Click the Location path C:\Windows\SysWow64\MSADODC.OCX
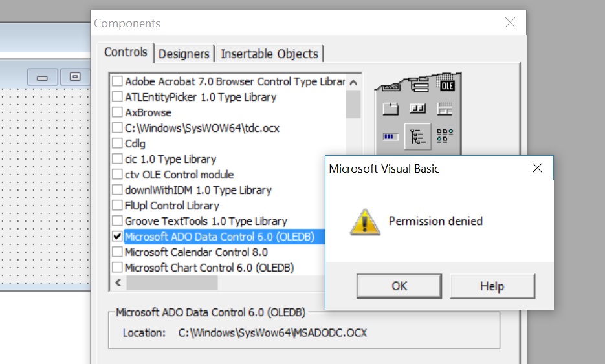The width and height of the screenshot is (605, 364). point(272,333)
